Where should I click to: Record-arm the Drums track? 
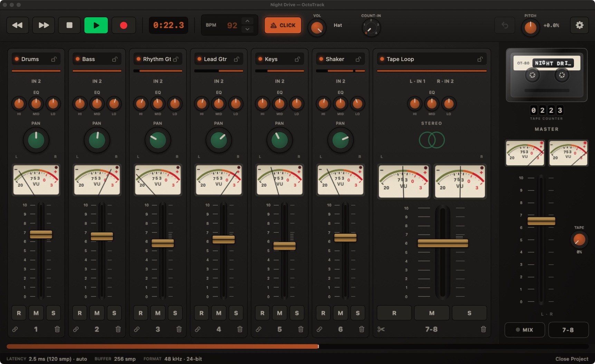[x=19, y=313]
